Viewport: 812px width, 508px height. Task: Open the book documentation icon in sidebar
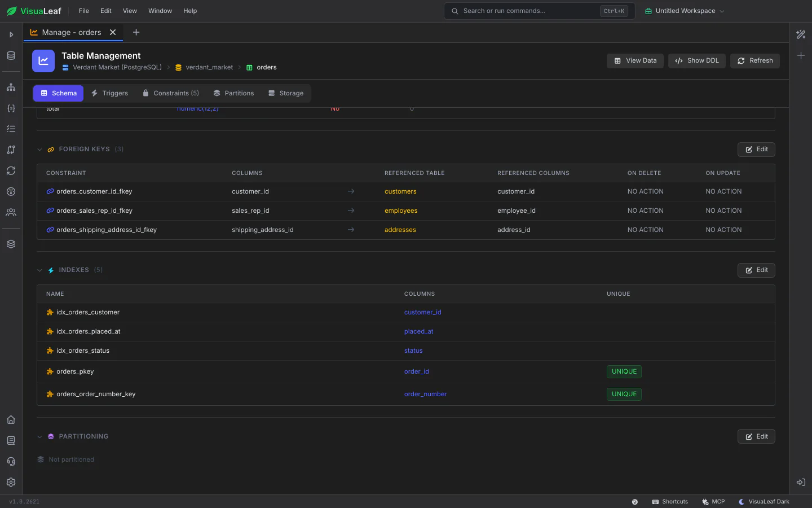(x=11, y=441)
